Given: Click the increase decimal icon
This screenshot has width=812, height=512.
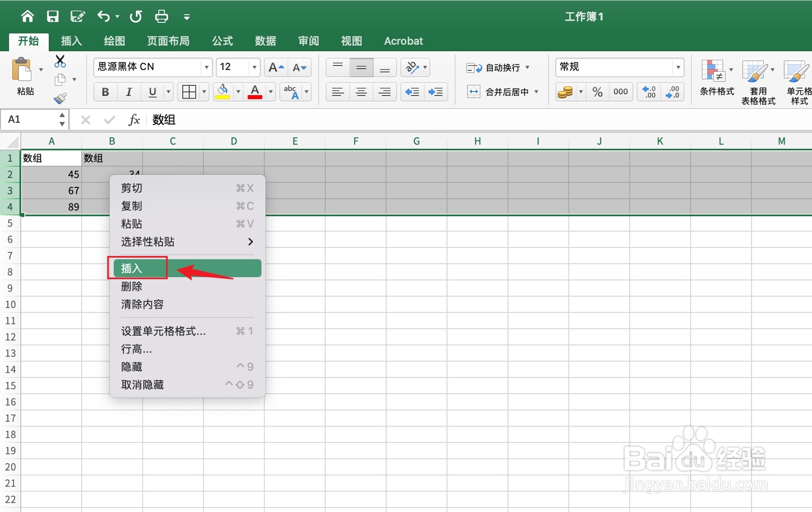Looking at the screenshot, I should [x=648, y=92].
